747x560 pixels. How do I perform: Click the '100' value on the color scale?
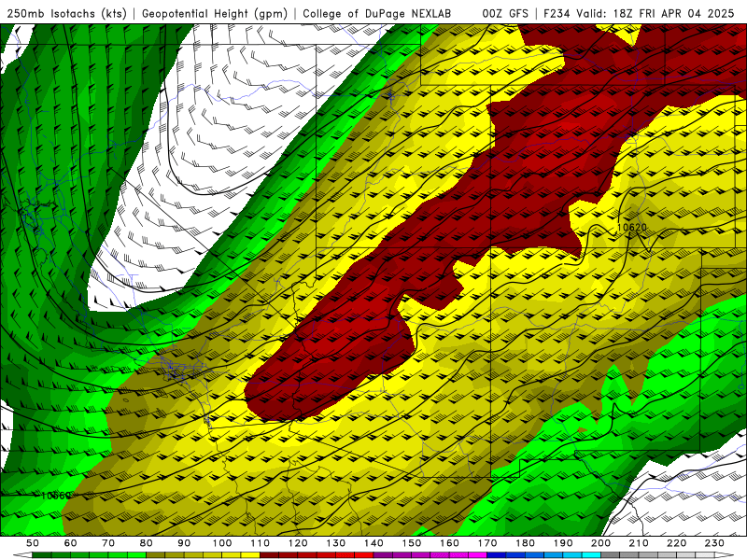pos(222,543)
